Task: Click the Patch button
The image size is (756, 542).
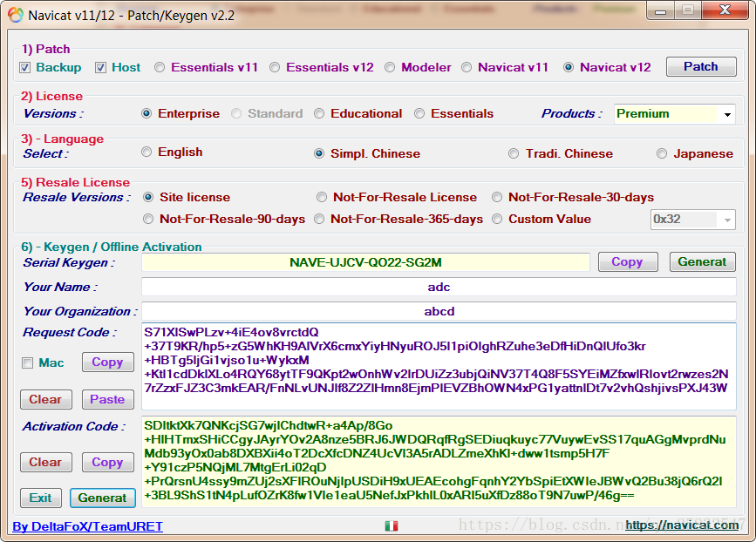Action: pos(701,66)
